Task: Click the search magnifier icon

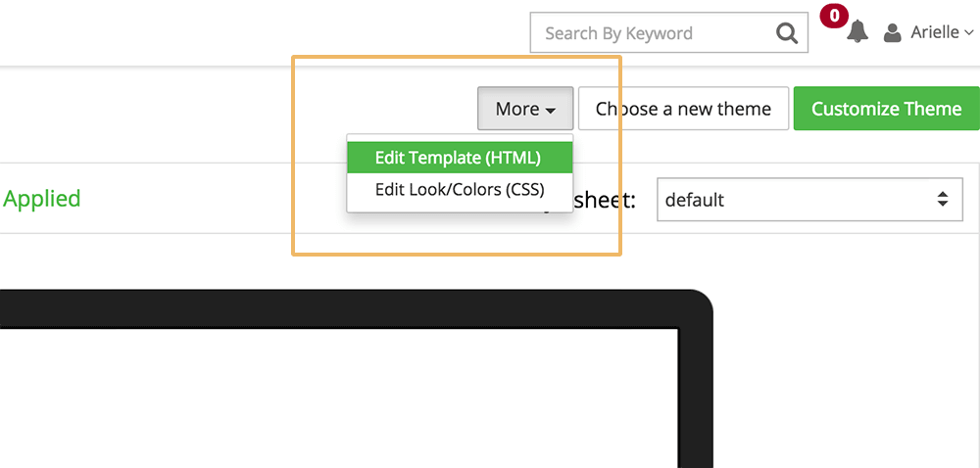Action: pyautogui.click(x=787, y=32)
